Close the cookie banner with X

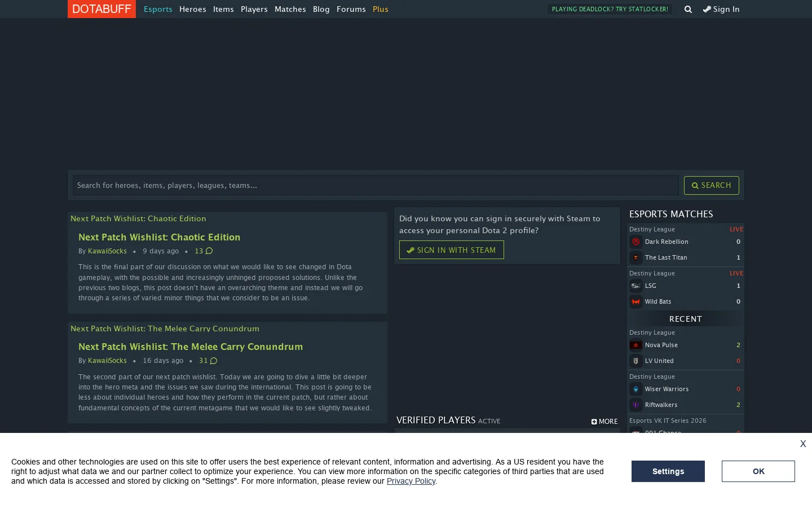pos(803,444)
